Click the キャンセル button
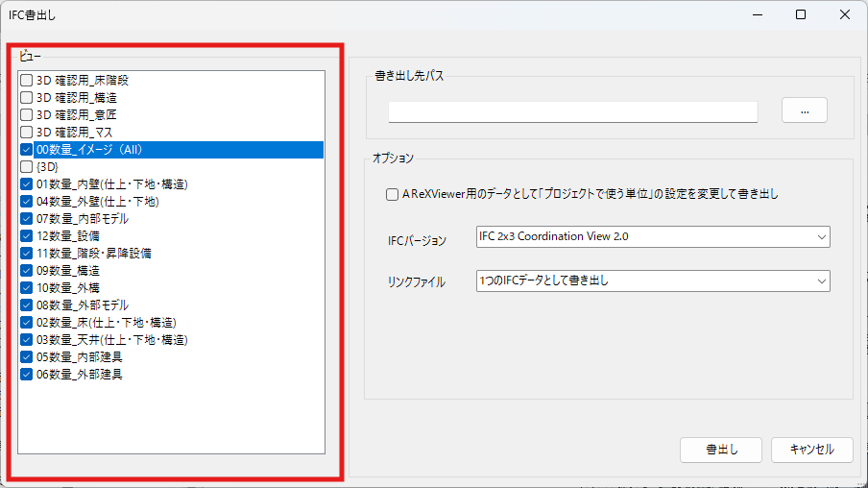 [x=811, y=450]
